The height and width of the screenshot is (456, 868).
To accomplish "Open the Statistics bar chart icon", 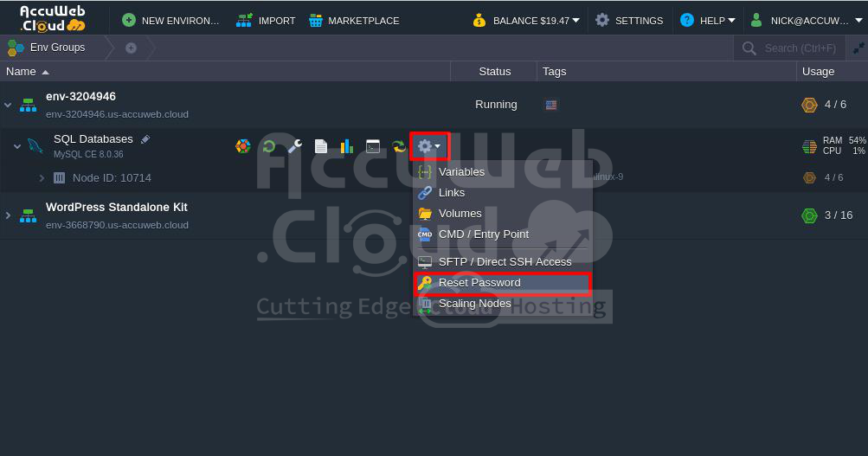I will pyautogui.click(x=346, y=146).
